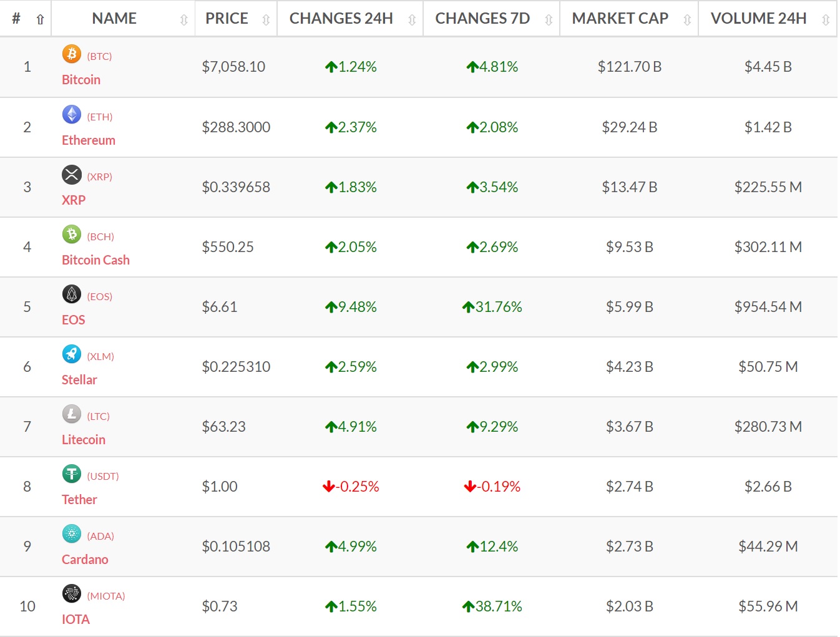Click the Bitcoin logo icon
Screen dimensions: 840x637
72,54
